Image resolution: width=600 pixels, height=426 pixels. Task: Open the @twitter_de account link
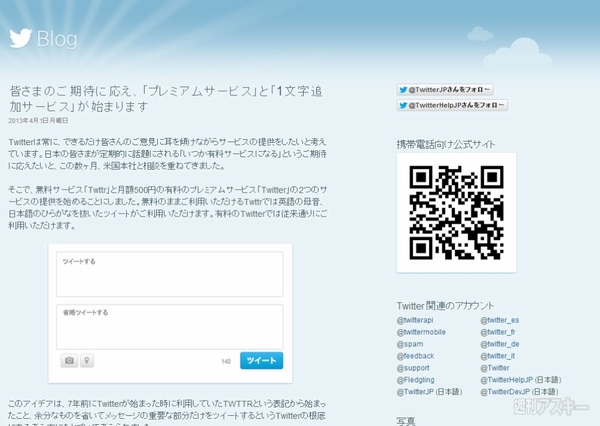point(500,344)
